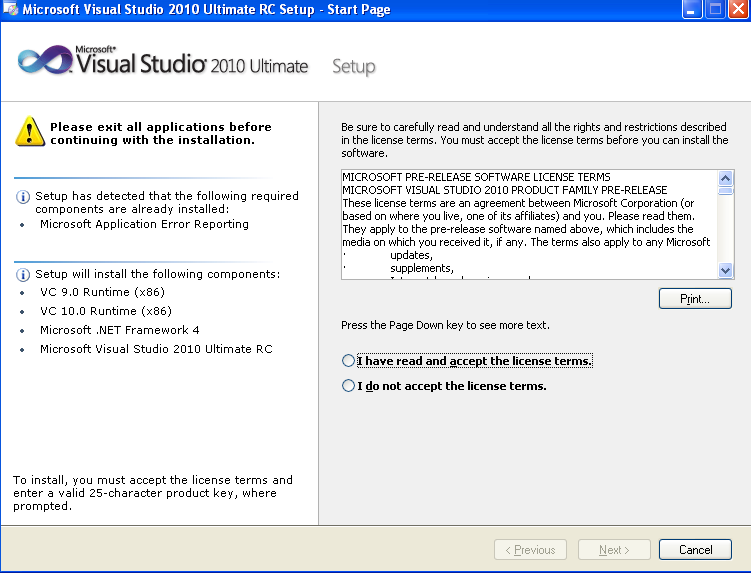Click the Next button
Screen dimensions: 751x573
[613, 550]
